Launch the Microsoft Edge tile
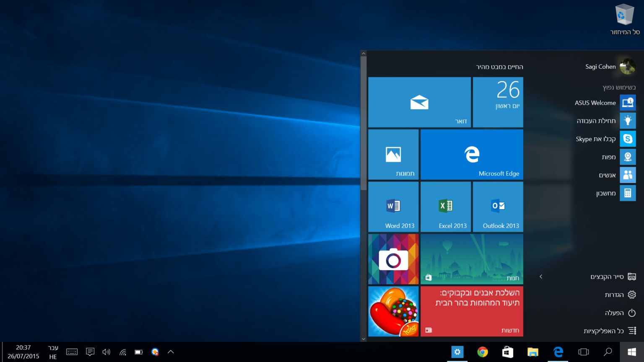644x362 pixels. pos(472,155)
